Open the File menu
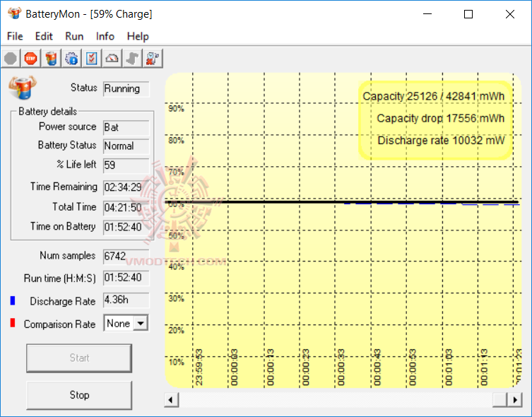This screenshot has width=532, height=417. pyautogui.click(x=15, y=36)
